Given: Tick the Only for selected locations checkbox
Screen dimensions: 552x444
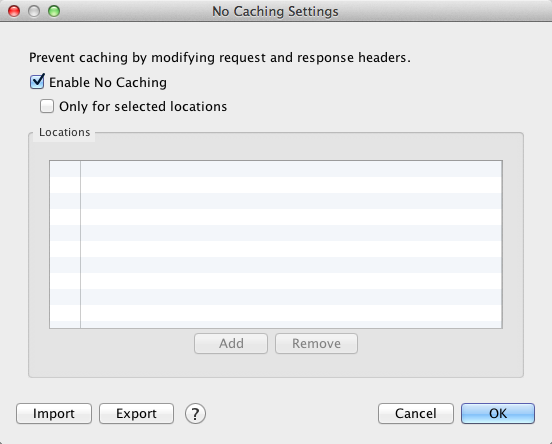Looking at the screenshot, I should (47, 106).
